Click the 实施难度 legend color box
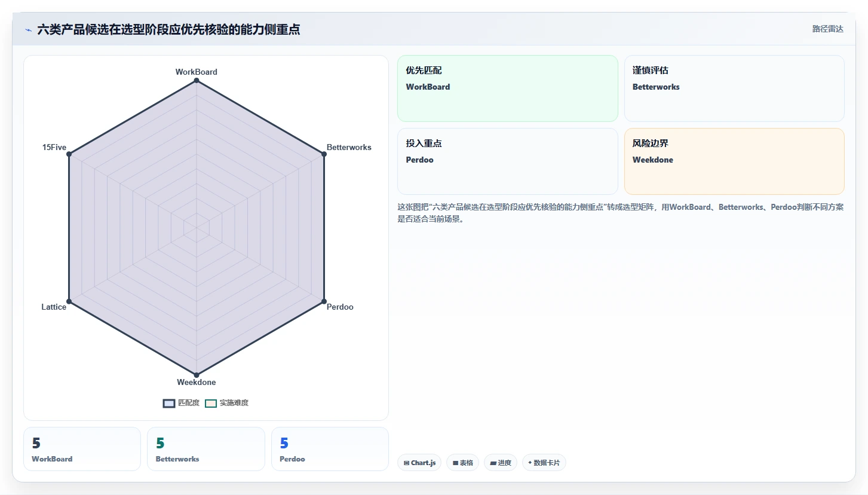 click(x=211, y=404)
